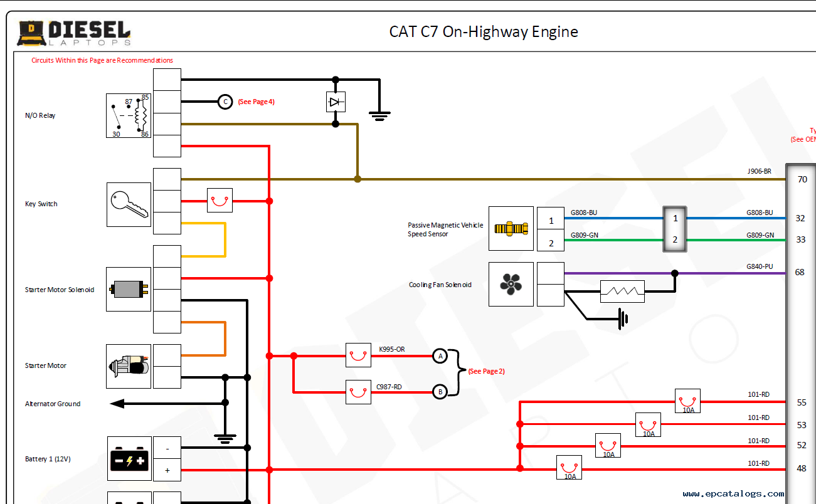The width and height of the screenshot is (816, 504).
Task: Select the N/O Relay schematic symbol
Action: pos(129,115)
